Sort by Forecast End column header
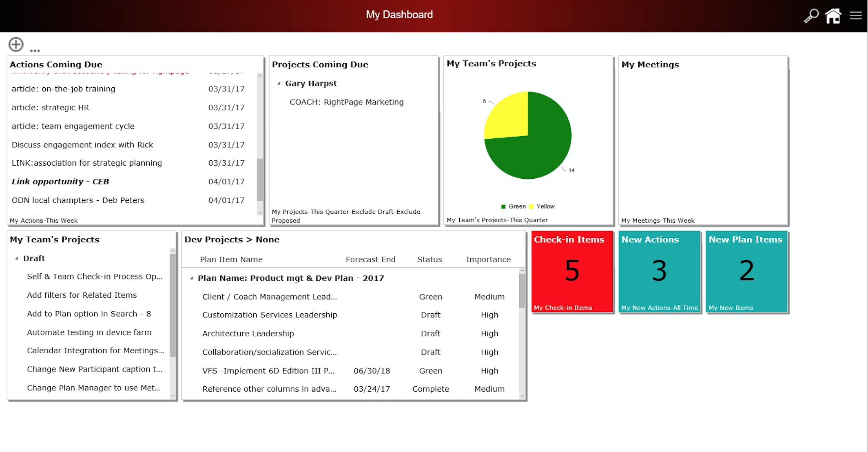868x452 pixels. coord(370,259)
